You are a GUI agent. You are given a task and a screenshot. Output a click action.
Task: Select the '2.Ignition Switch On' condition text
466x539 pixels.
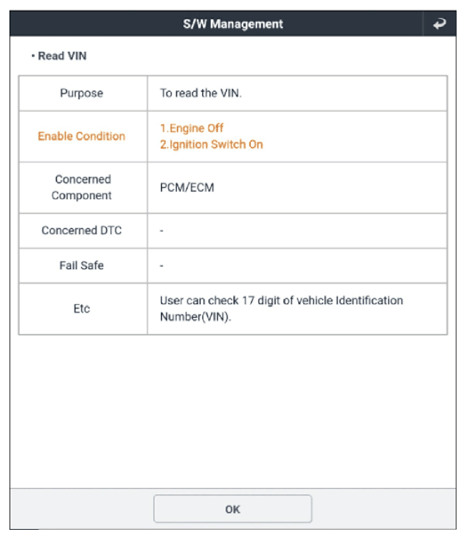point(211,144)
